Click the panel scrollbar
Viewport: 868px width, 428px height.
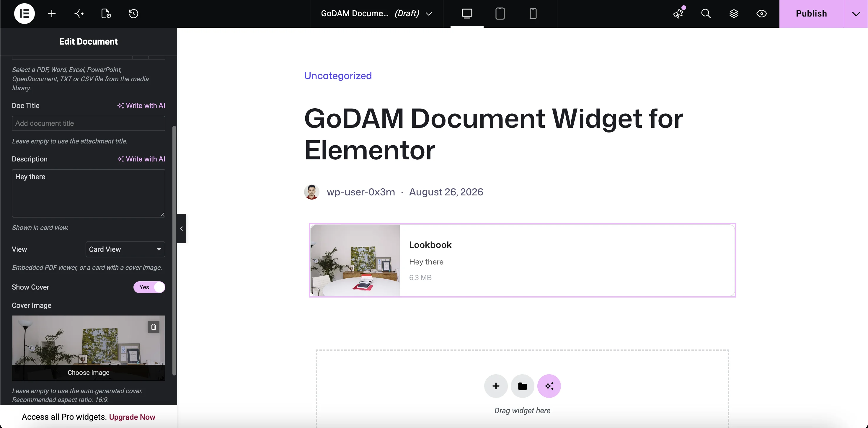174,250
